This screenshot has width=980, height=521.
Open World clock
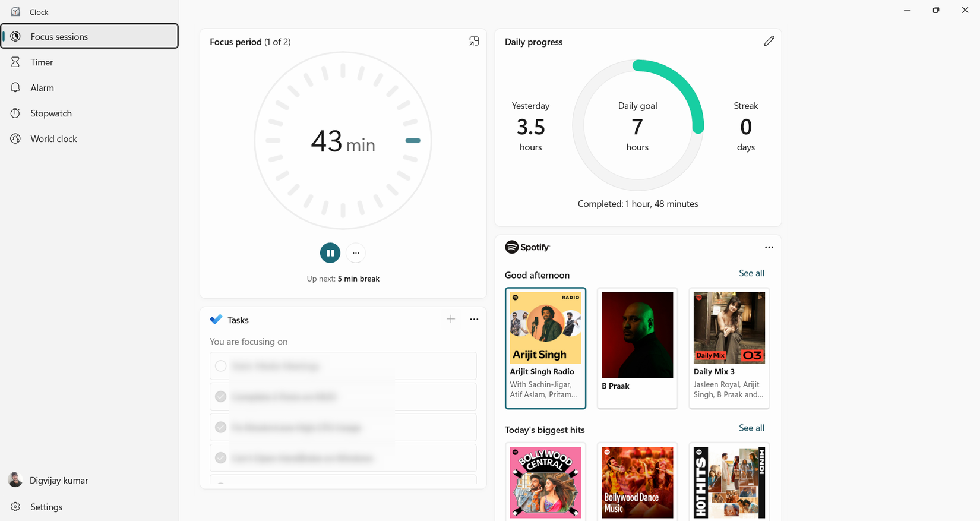coord(90,138)
